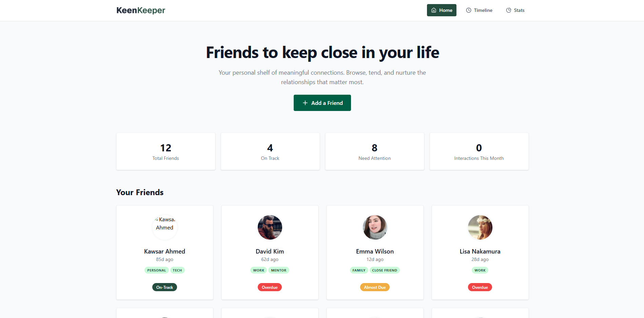Click Kawsar Ahmed's broken avatar image
Screen dimensions: 644x318
(165, 227)
